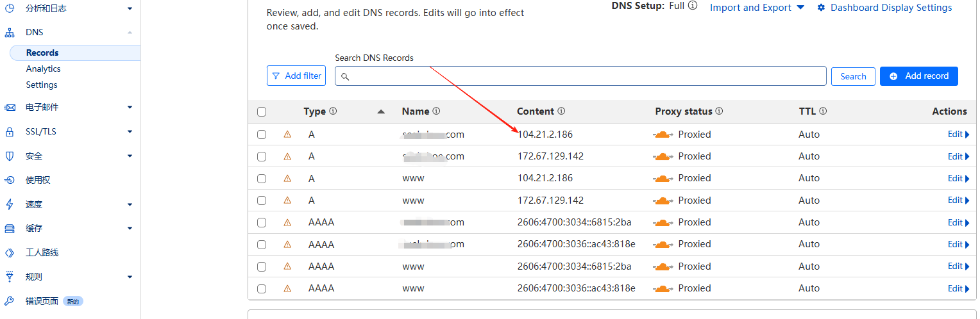
Task: Open Analytics under the DNS menu
Action: click(43, 69)
